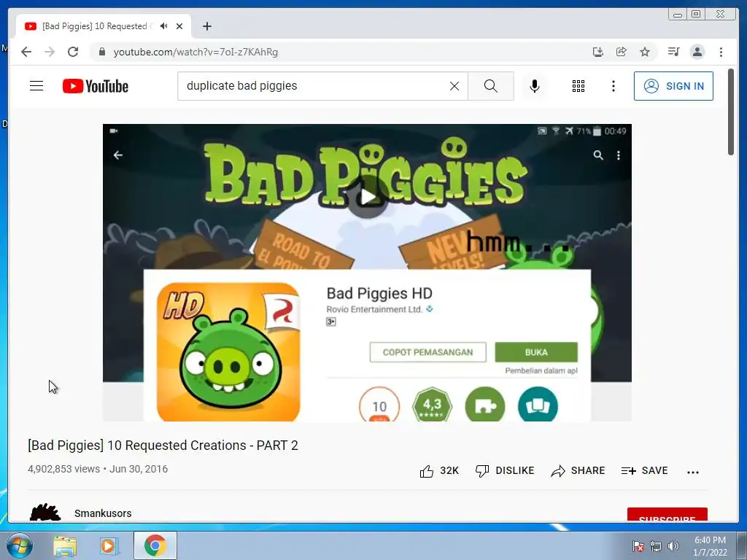Open a new tab with plus
The image size is (747, 560).
206,26
